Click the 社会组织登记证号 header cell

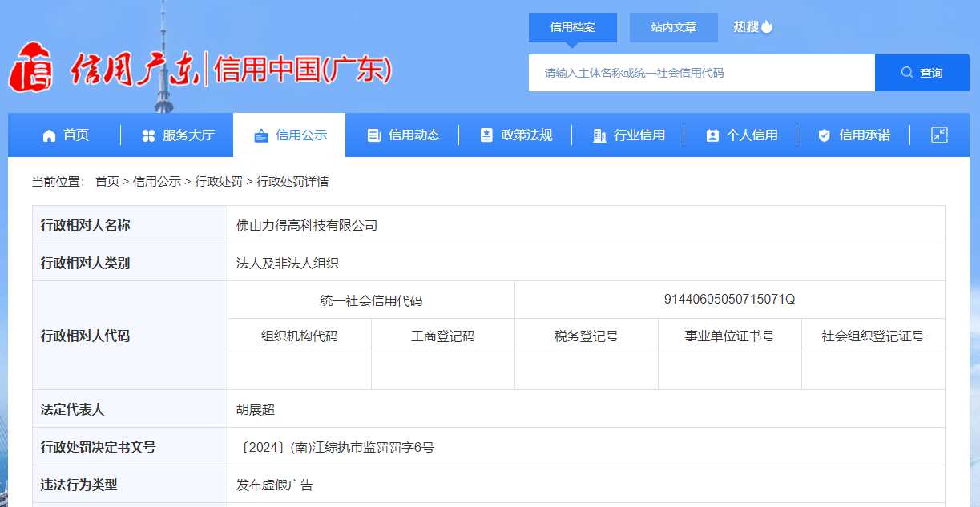pyautogui.click(x=873, y=336)
